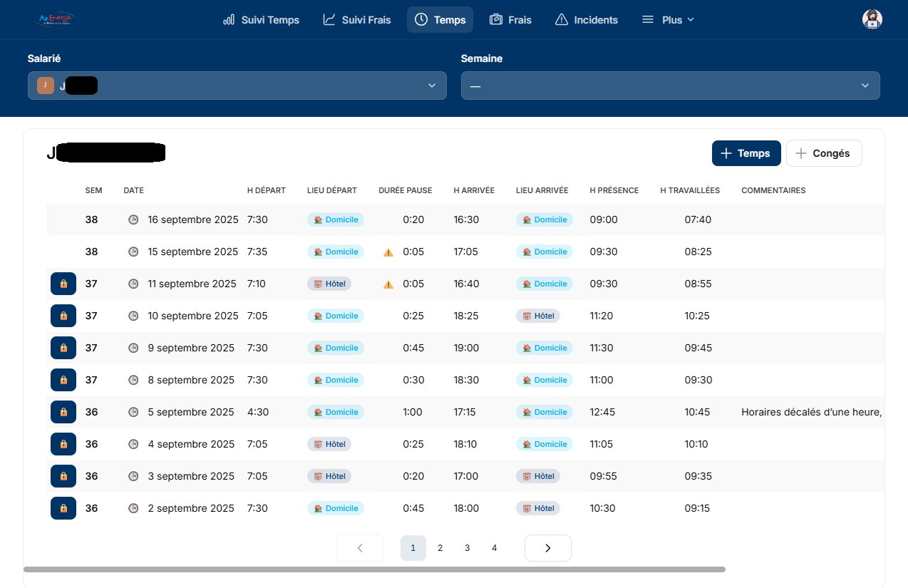The image size is (908, 588).
Task: Click the H PRÉSENCE column header
Action: pos(614,190)
